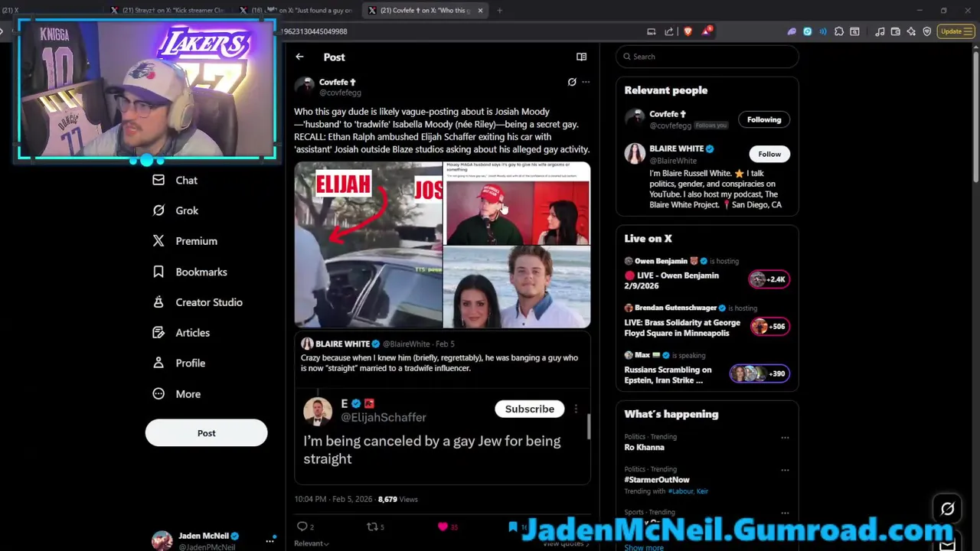Image resolution: width=980 pixels, height=551 pixels.
Task: Click the install app address bar icon
Action: 651,31
